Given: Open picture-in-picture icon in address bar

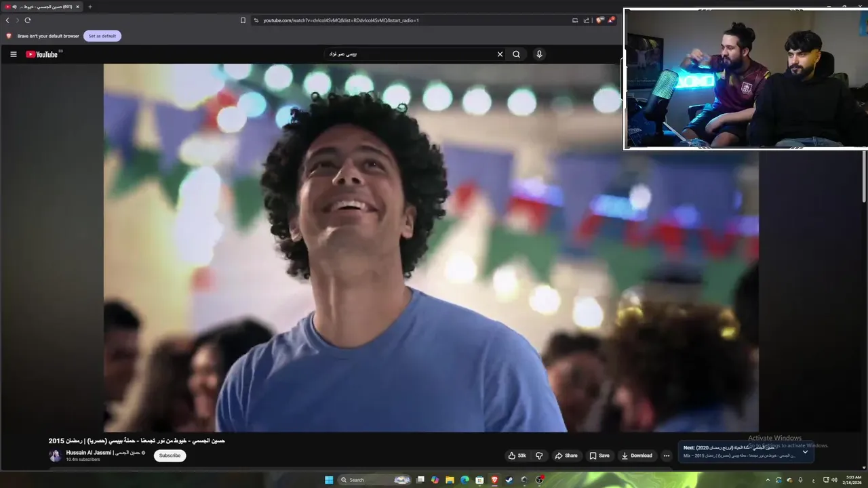Looking at the screenshot, I should [575, 20].
